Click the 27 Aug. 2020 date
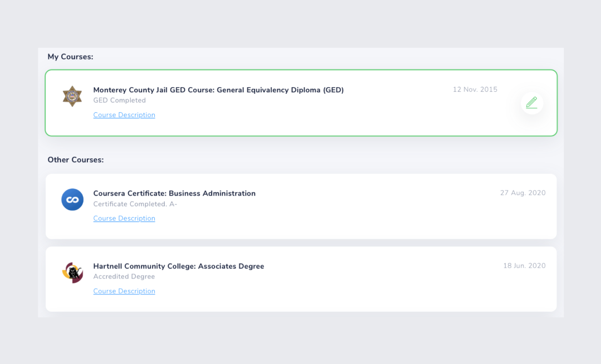The height and width of the screenshot is (364, 601). click(x=523, y=193)
